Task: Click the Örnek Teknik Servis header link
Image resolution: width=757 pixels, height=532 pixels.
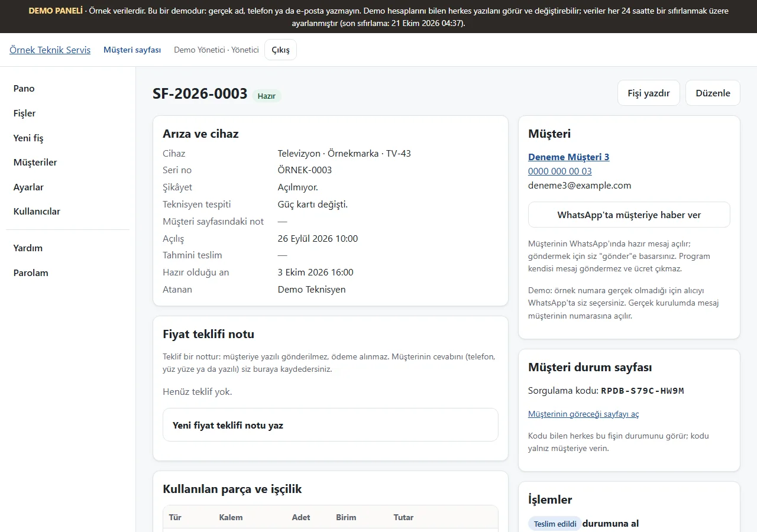Action: pos(50,50)
